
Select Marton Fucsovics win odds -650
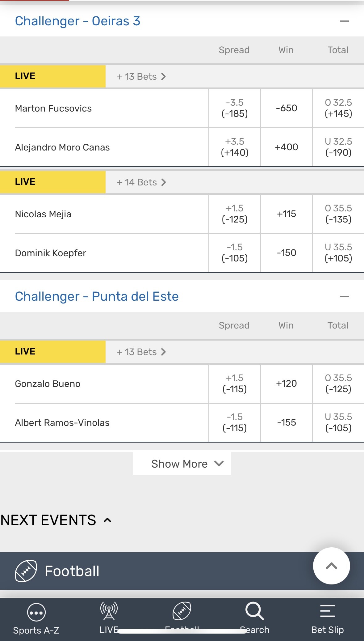[287, 108]
